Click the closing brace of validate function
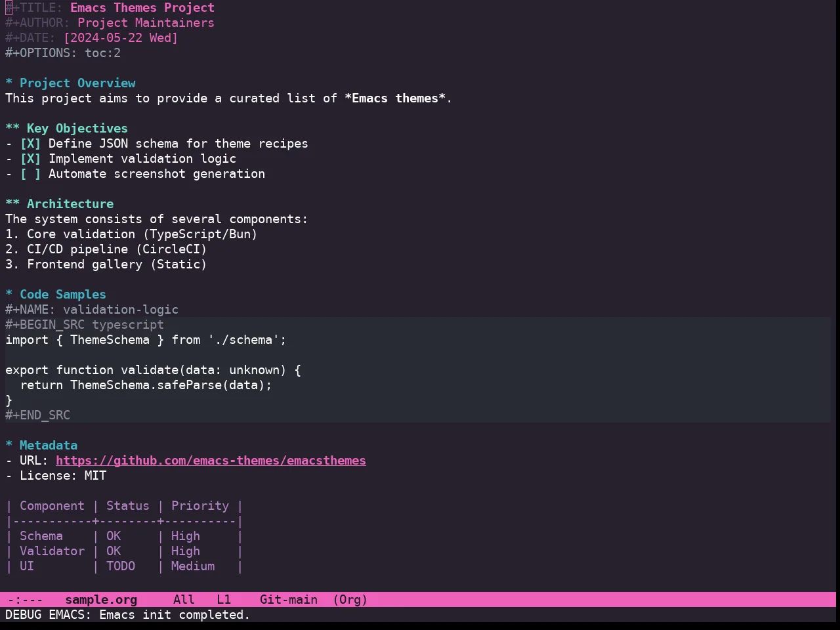840x630 pixels. coord(9,400)
